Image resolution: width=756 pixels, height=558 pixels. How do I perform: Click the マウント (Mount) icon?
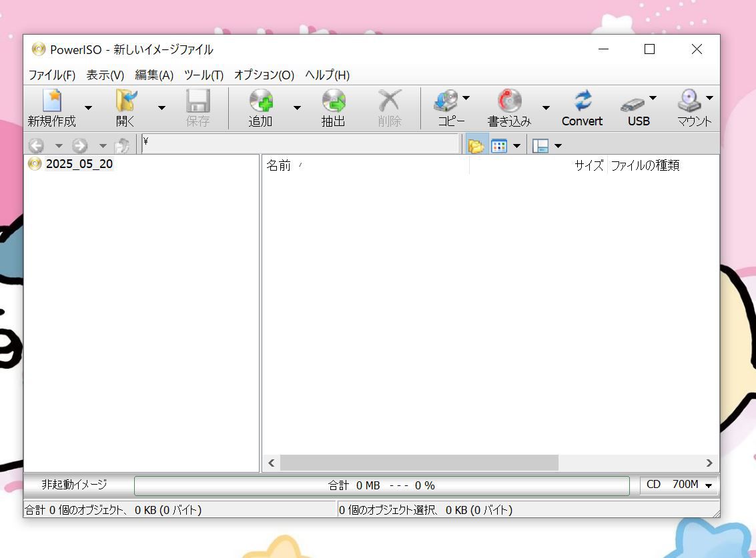point(689,101)
